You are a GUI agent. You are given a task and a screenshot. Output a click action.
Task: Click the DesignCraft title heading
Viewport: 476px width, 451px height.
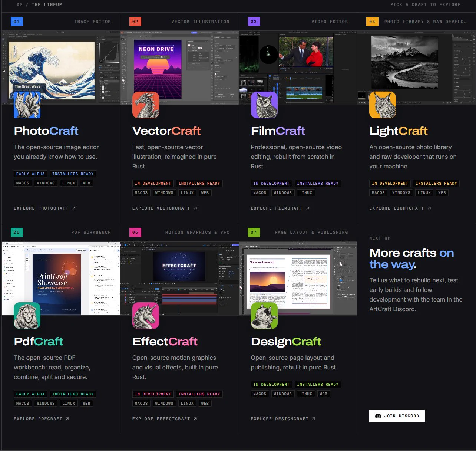tap(286, 342)
